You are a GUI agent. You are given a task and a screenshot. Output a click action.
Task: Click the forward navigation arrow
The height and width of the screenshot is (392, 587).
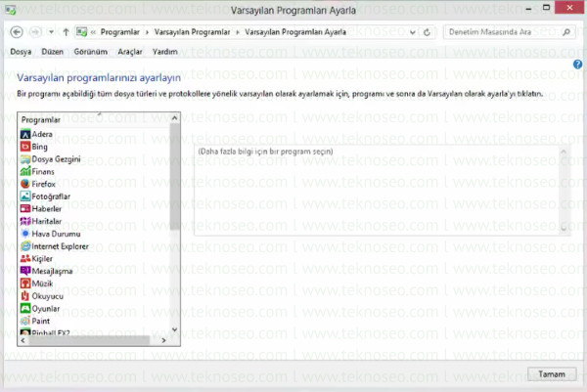pyautogui.click(x=35, y=32)
